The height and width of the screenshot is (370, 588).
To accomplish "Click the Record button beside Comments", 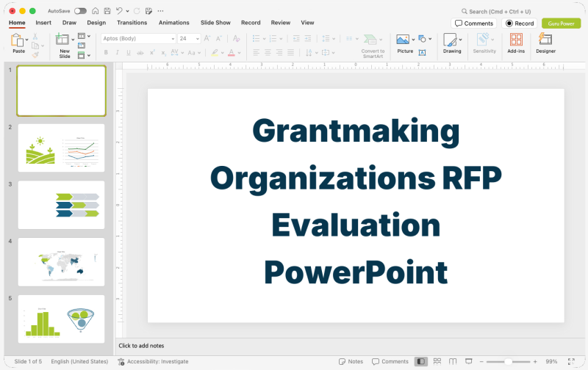I will pyautogui.click(x=520, y=23).
